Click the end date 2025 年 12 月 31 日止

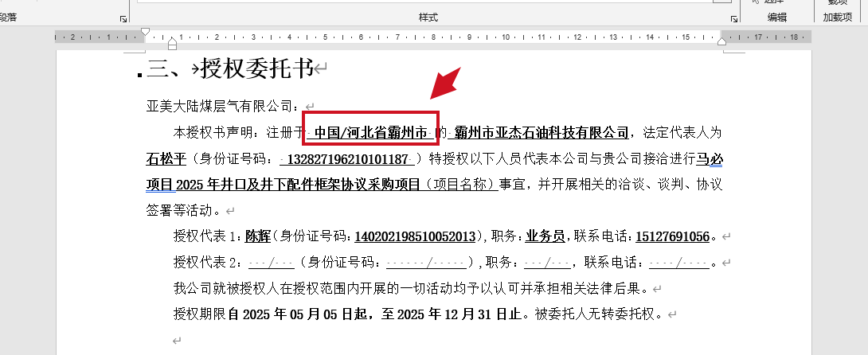[459, 314]
